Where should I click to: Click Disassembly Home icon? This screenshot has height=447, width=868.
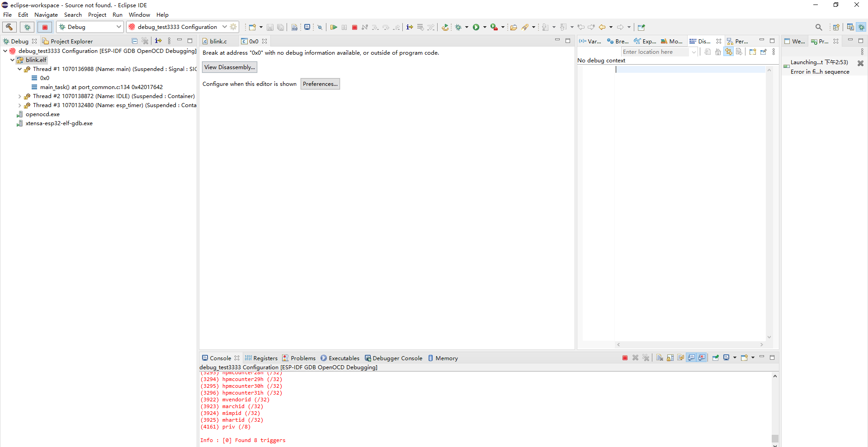coord(718,52)
